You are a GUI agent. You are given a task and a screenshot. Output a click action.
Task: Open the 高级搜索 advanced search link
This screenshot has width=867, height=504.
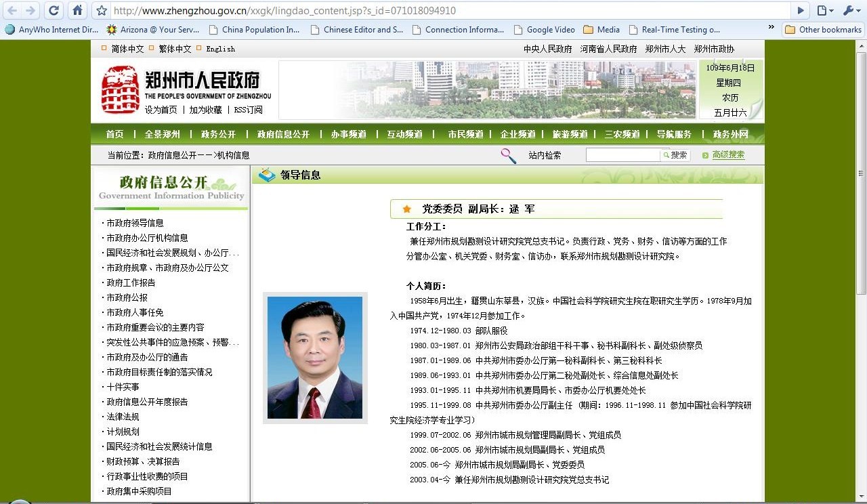(x=727, y=155)
